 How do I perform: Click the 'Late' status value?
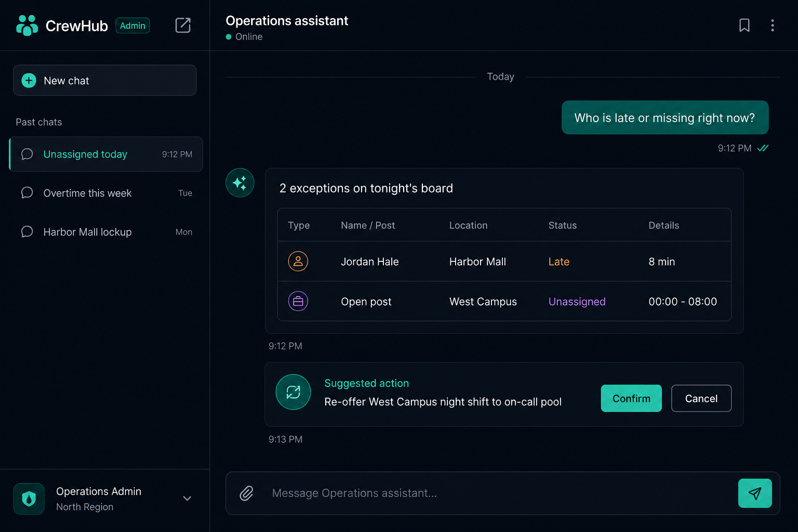click(559, 262)
